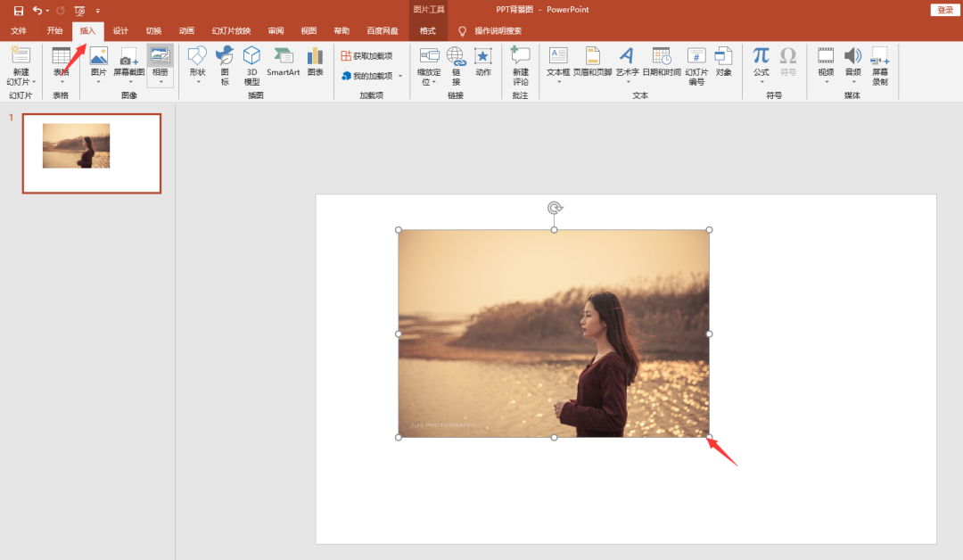
Task: Expand the 我的加载项 dropdown arrow
Action: click(400, 76)
